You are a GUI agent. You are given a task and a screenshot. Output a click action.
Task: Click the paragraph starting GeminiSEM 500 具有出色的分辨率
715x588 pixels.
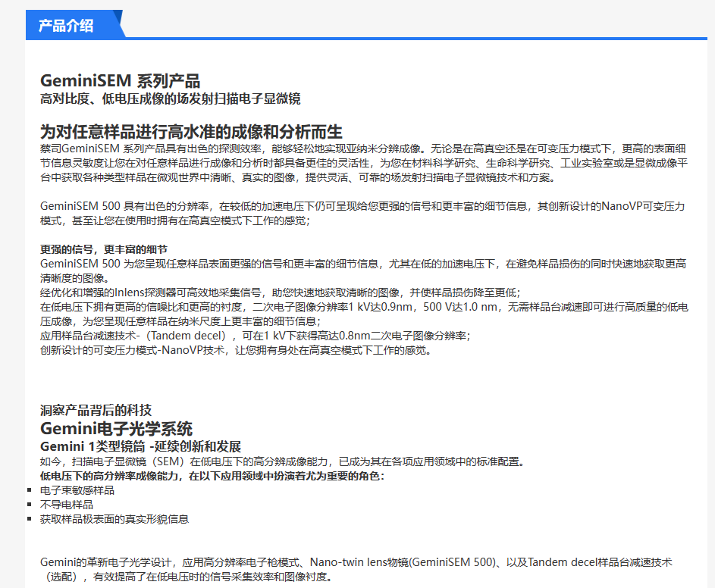pyautogui.click(x=362, y=214)
